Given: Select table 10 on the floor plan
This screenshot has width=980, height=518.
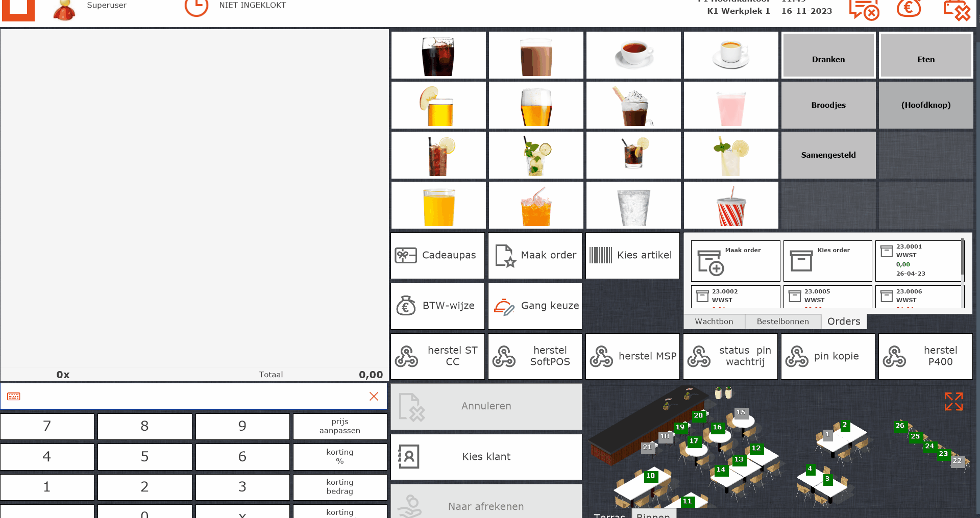Looking at the screenshot, I should point(650,476).
